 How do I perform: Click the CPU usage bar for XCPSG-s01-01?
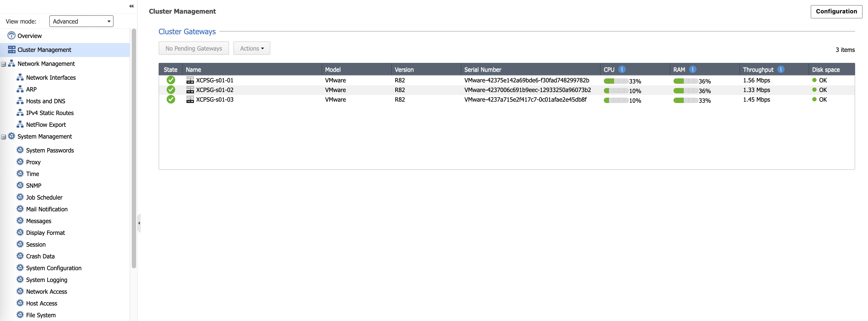[x=616, y=81]
